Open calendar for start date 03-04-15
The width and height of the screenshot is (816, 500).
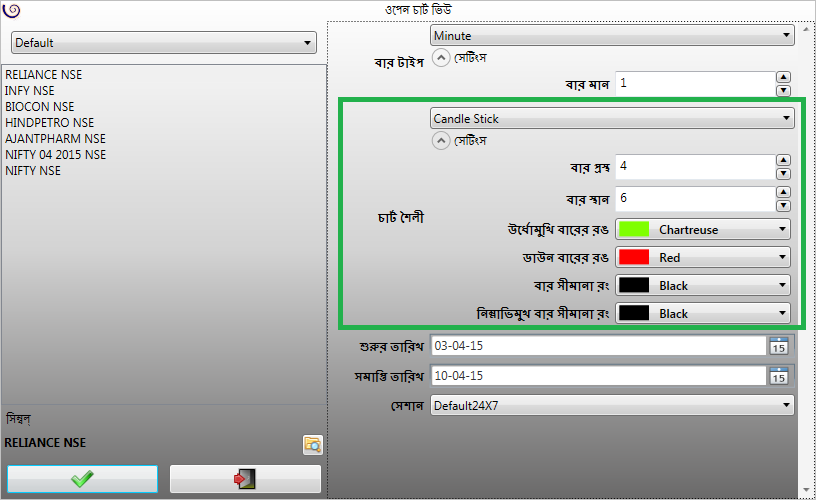click(779, 346)
